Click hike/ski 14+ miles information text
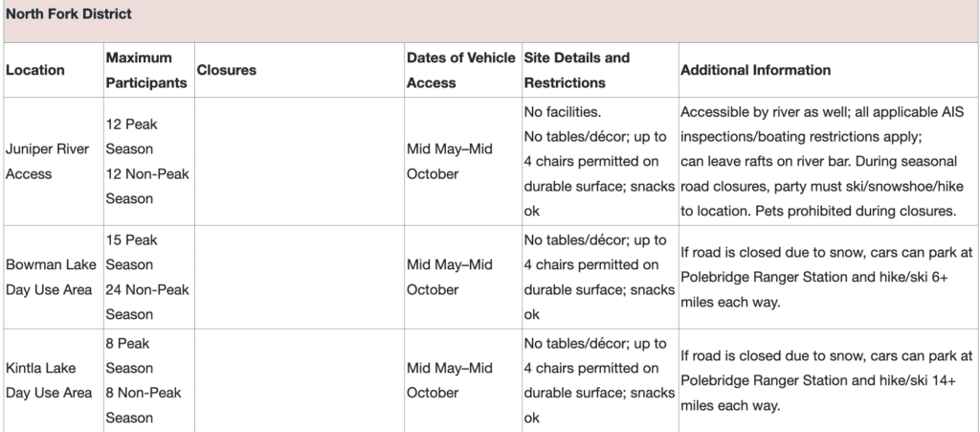Viewport: 980px width, 432px height. pos(827,380)
